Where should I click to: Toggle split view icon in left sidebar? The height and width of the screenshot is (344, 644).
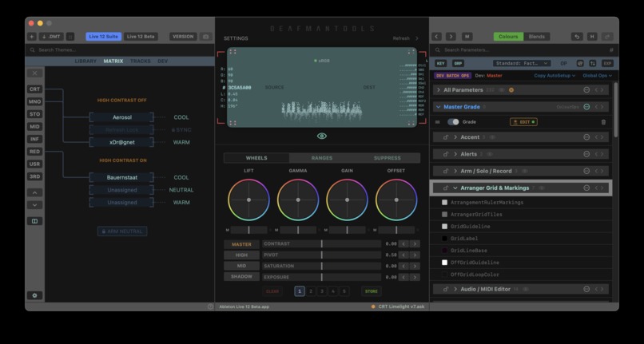click(34, 221)
